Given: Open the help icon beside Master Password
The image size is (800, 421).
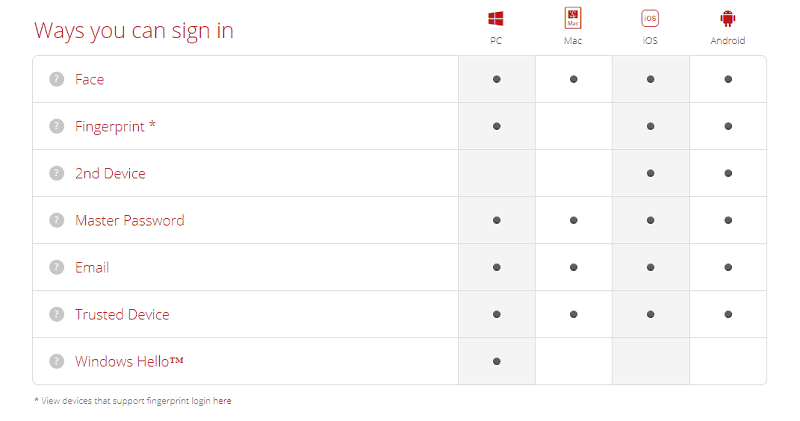Looking at the screenshot, I should pos(57,220).
